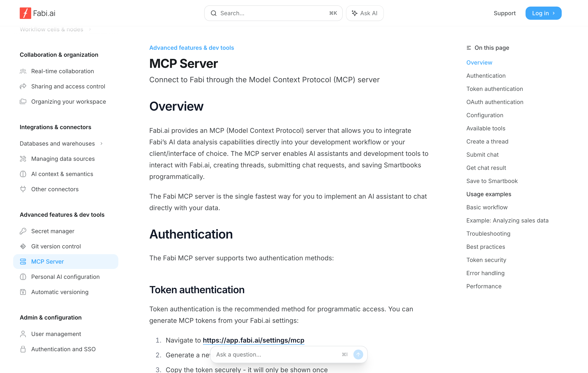The width and height of the screenshot is (588, 373).
Task: Expand Databases and warehouses submenu
Action: coord(101,144)
